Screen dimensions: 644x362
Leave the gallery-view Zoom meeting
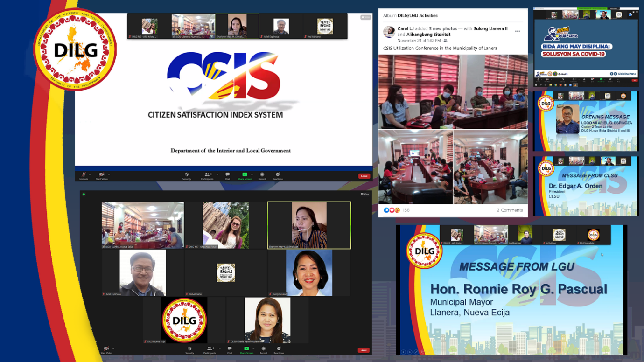(x=364, y=350)
